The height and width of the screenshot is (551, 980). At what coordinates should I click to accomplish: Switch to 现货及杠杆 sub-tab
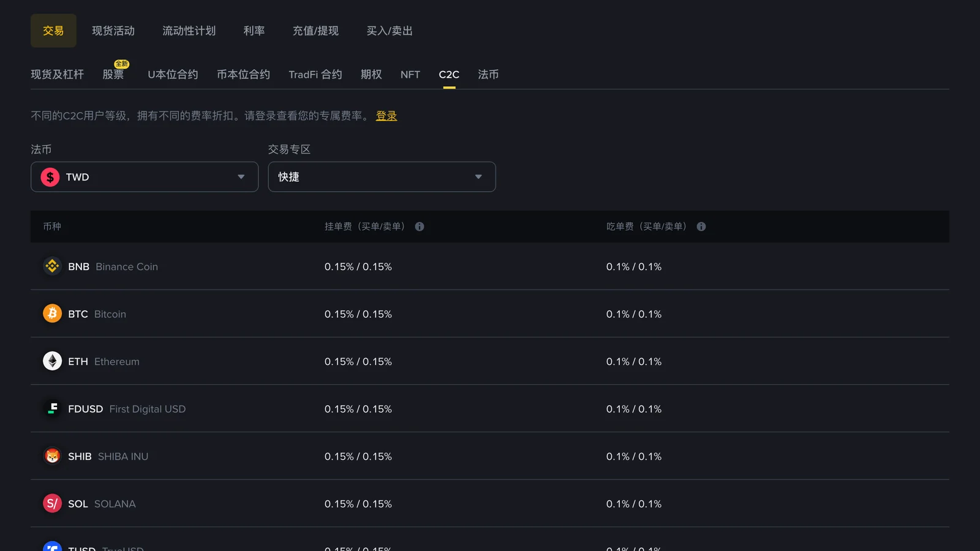click(x=57, y=74)
